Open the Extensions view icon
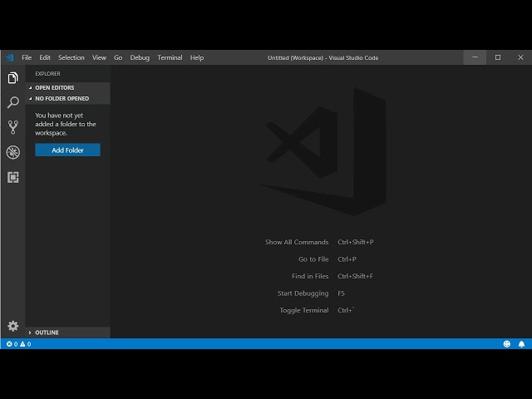 [13, 177]
